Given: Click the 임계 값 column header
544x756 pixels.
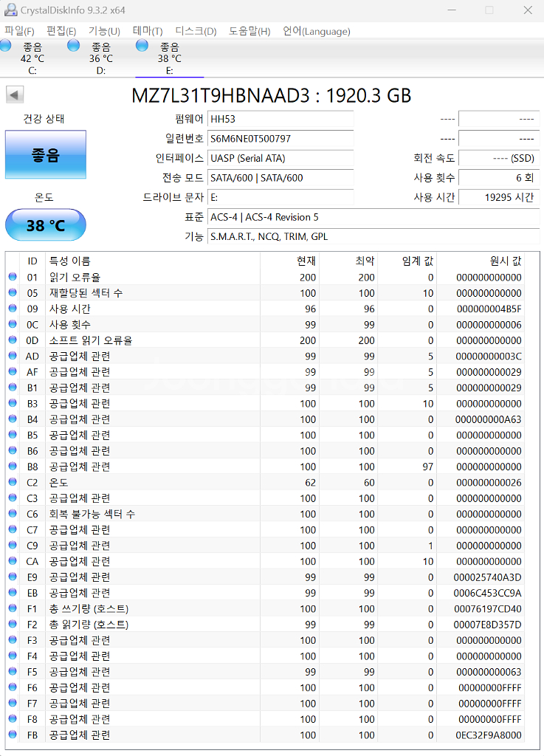Looking at the screenshot, I should (x=417, y=261).
